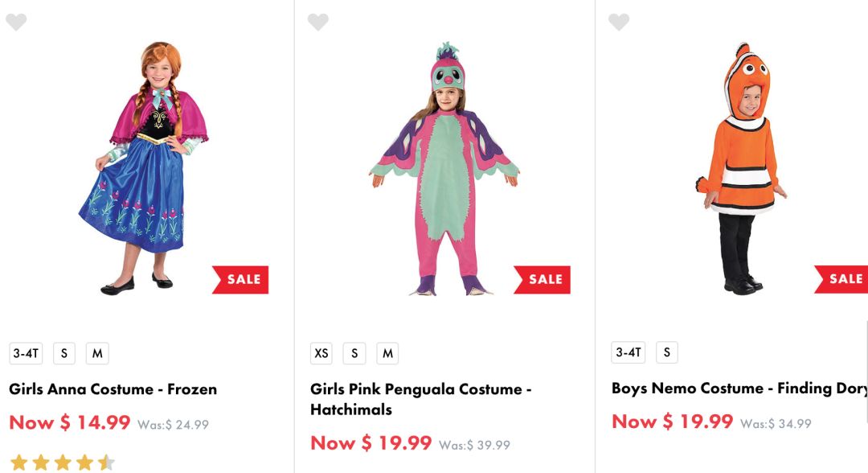
Task: Select size 3-4T for Anna costume
Action: tap(26, 353)
